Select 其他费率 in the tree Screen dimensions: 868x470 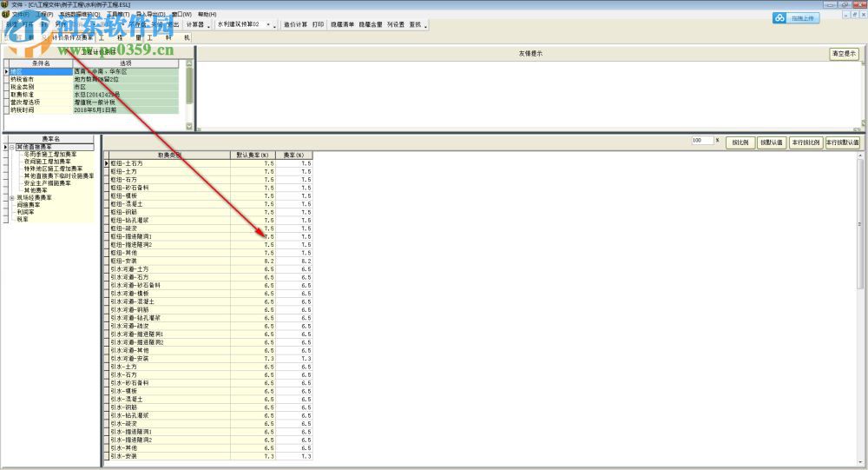coord(36,190)
